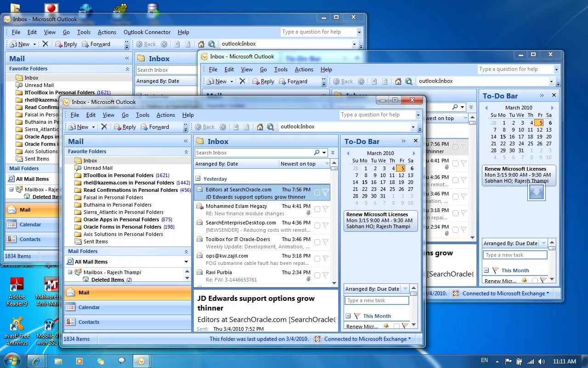Click the Exchange connection status icon, front window
This screenshot has width=588, height=368.
pyautogui.click(x=317, y=339)
